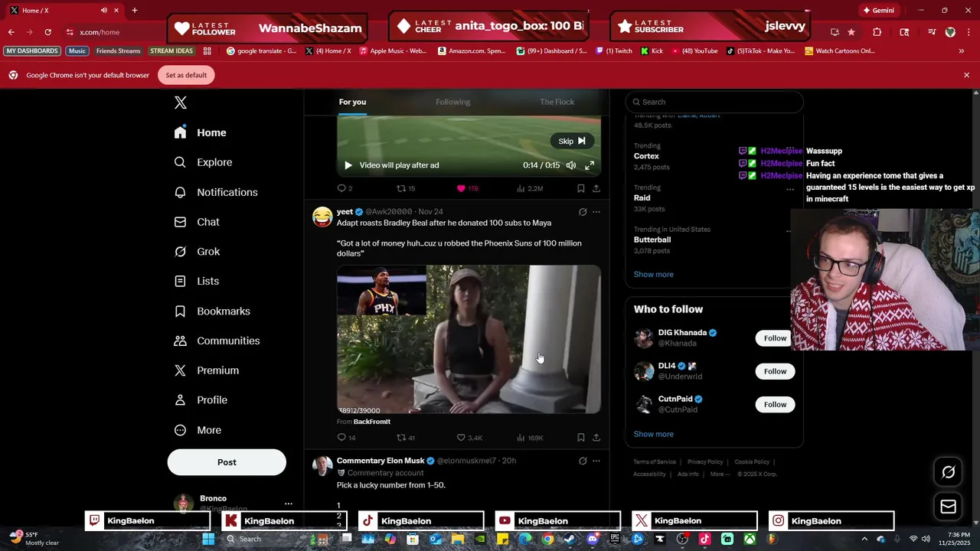Viewport: 980px width, 551px height.
Task: Open the Friends Streams bookmark folder
Action: point(118,51)
